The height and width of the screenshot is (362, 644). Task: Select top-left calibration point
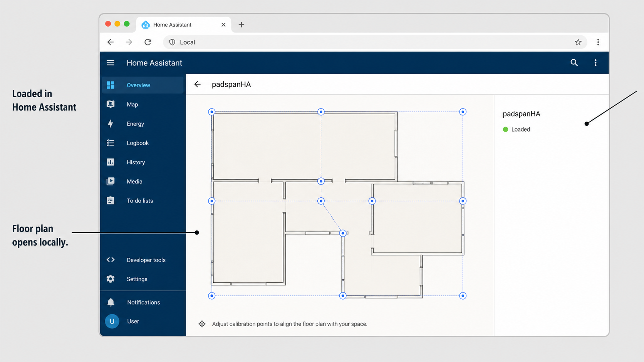coord(211,112)
